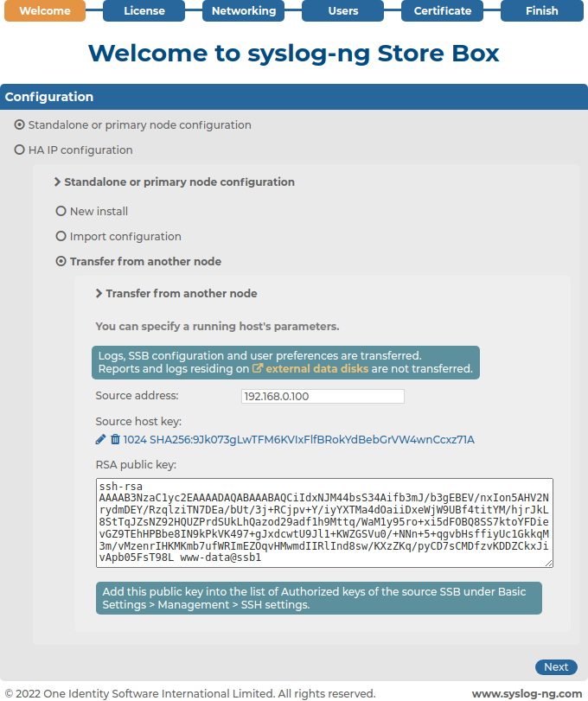Image resolution: width=588 pixels, height=701 pixels.
Task: Collapse Standalone or primary node configuration section
Action: pyautogui.click(x=57, y=182)
